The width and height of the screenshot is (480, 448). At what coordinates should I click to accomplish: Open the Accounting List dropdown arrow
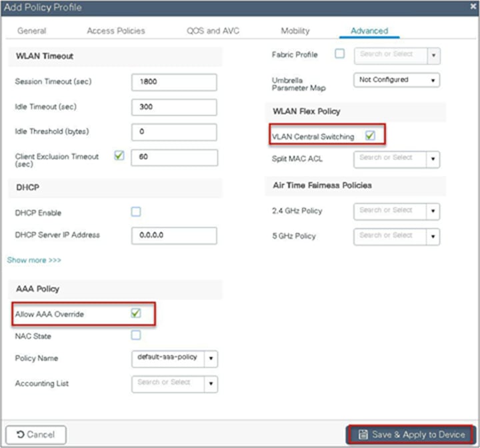click(x=211, y=384)
